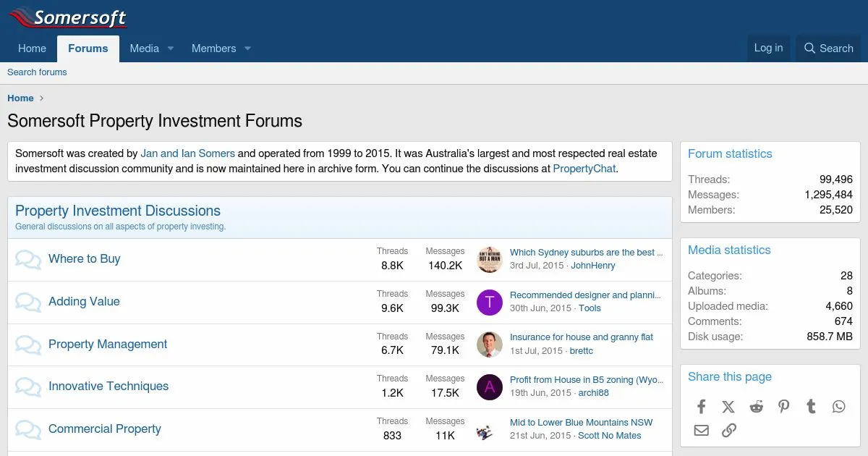Click the Somersoft logo
Screen dimensions: 868x456
[68, 17]
